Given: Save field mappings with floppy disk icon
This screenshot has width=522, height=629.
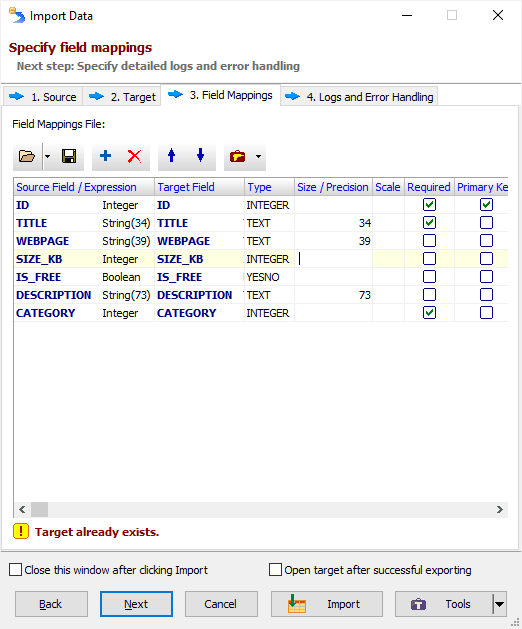Looking at the screenshot, I should [x=69, y=156].
